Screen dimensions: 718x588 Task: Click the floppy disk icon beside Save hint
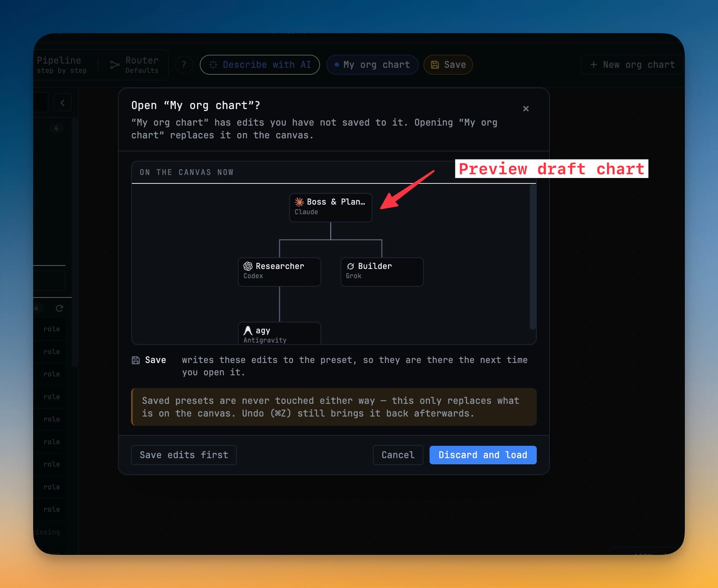click(x=136, y=360)
